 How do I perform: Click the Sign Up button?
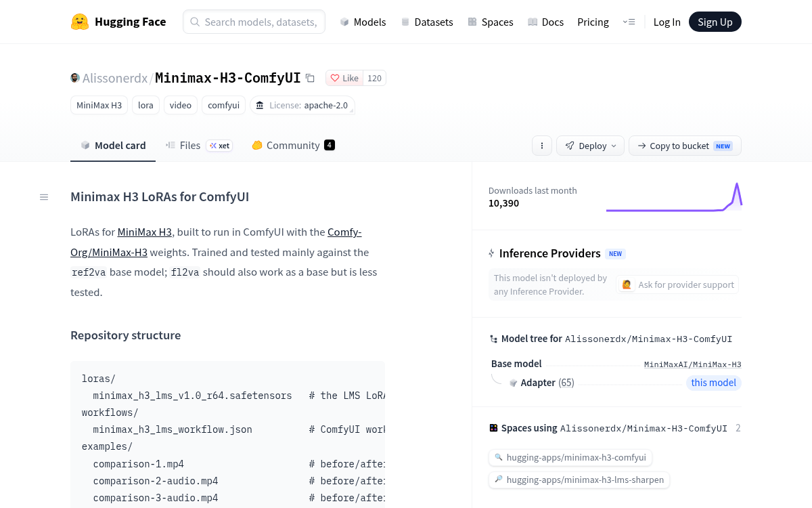pos(715,22)
